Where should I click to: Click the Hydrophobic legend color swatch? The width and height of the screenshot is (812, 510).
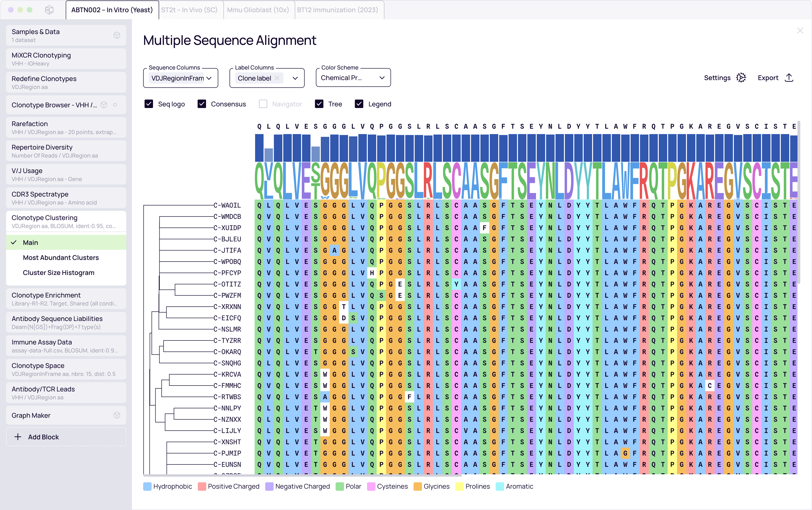click(147, 486)
